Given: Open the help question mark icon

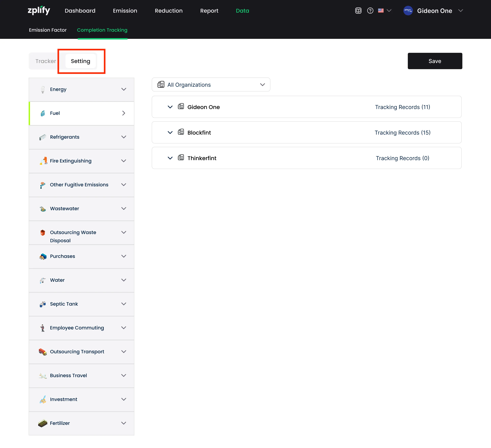Looking at the screenshot, I should (x=370, y=11).
